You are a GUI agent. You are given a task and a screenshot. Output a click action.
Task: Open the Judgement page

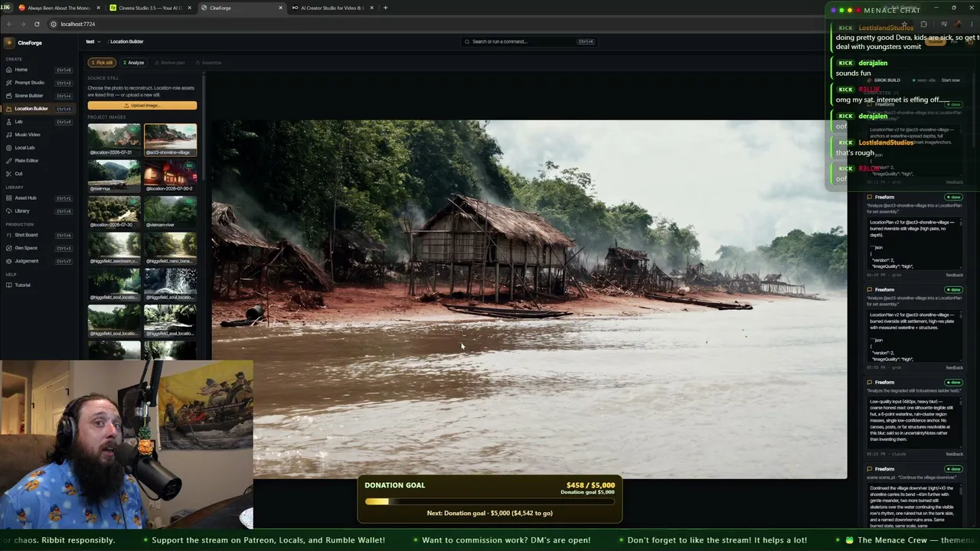tap(38, 261)
